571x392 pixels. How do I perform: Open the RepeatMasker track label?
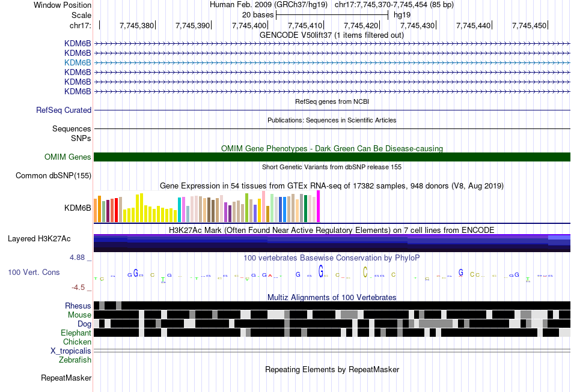click(66, 378)
